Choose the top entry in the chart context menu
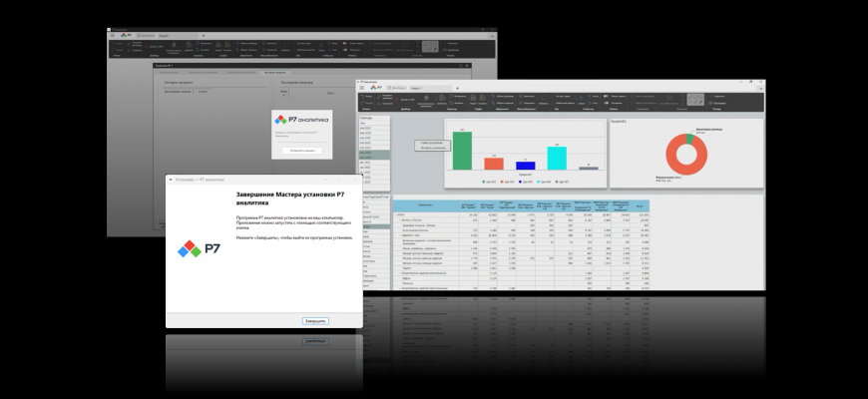Image resolution: width=868 pixels, height=399 pixels. click(x=432, y=143)
